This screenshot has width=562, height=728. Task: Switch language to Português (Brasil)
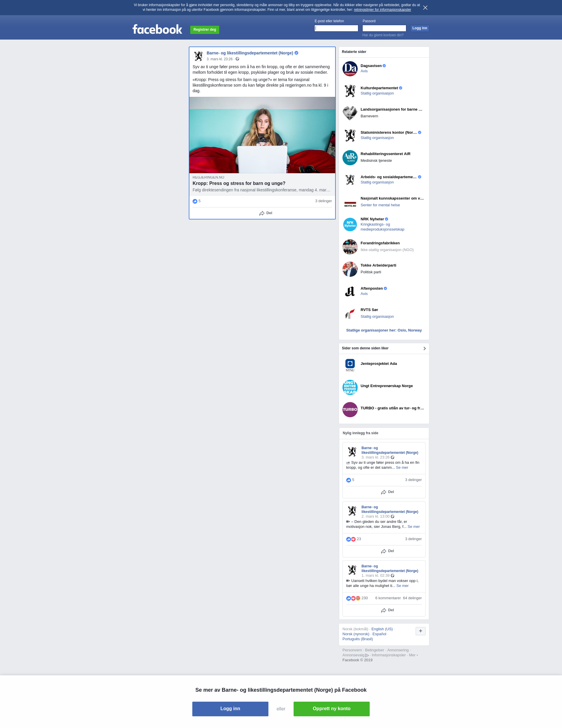tap(358, 639)
